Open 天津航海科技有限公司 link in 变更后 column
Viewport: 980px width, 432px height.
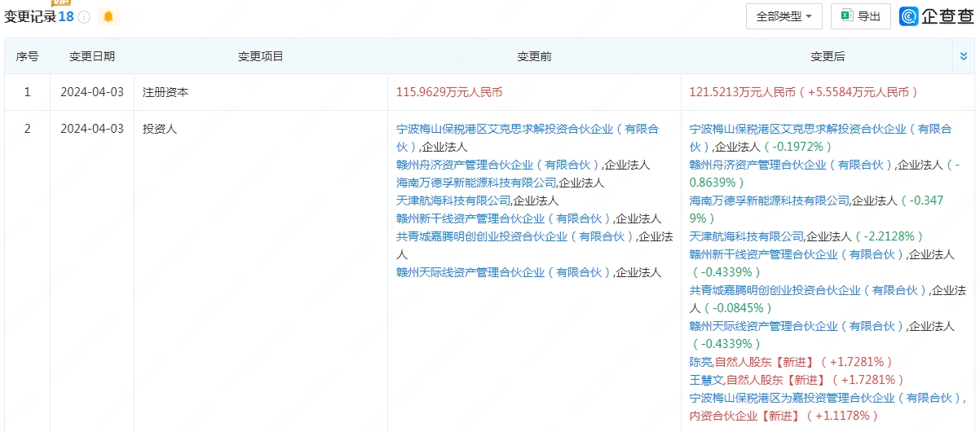pyautogui.click(x=747, y=236)
